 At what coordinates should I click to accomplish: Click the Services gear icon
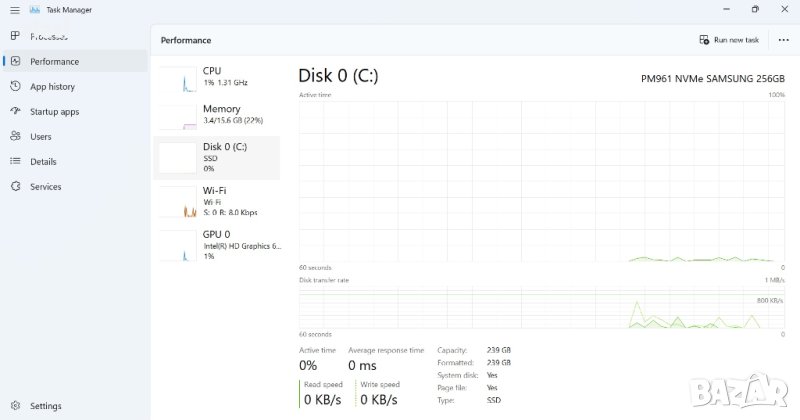(x=15, y=186)
